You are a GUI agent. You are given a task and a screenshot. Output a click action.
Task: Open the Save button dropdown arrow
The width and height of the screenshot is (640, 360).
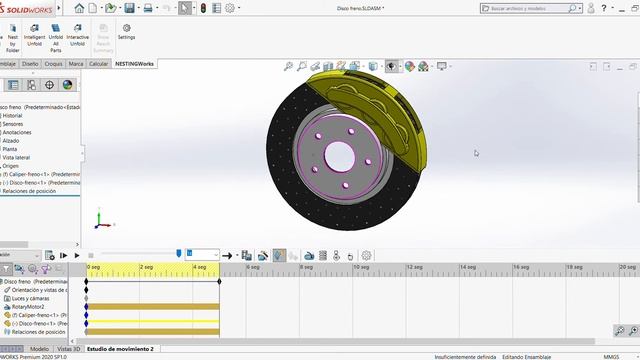click(138, 8)
